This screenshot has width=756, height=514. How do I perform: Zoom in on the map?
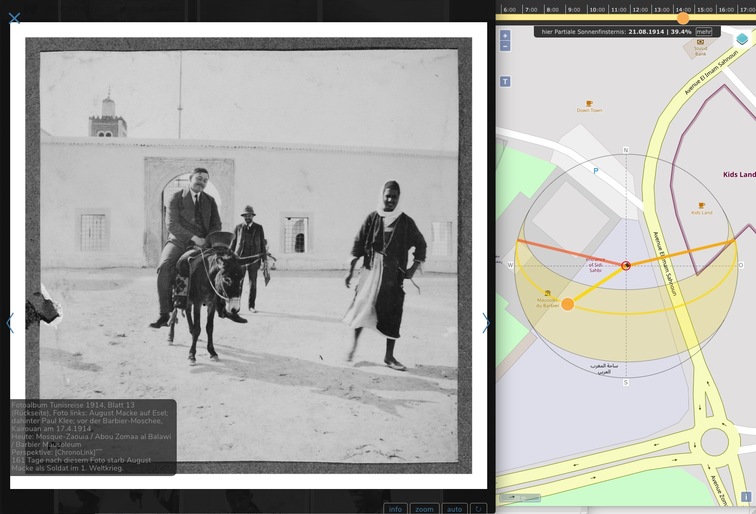click(x=505, y=35)
